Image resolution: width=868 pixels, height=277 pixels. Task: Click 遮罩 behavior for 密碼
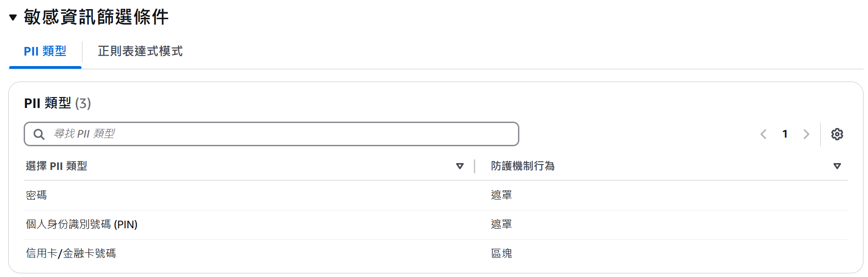[x=501, y=195]
